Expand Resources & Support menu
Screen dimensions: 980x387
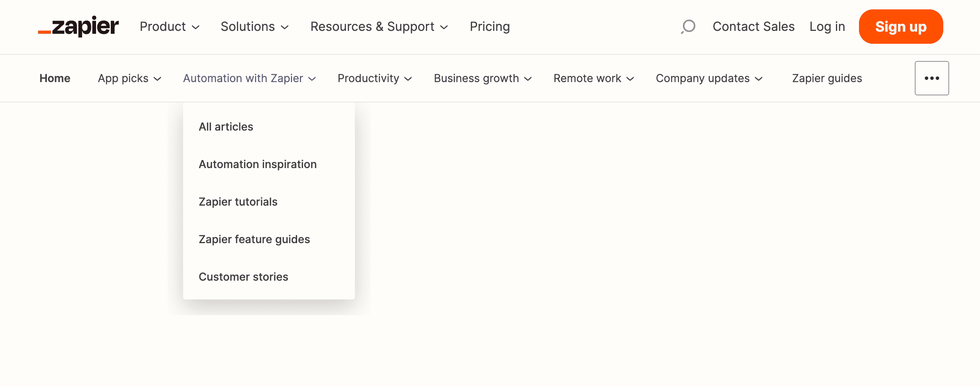point(379,27)
